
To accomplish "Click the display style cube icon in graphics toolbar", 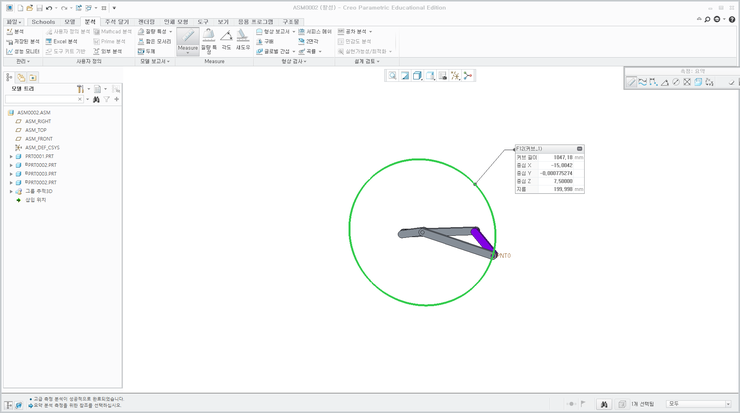I will [417, 76].
